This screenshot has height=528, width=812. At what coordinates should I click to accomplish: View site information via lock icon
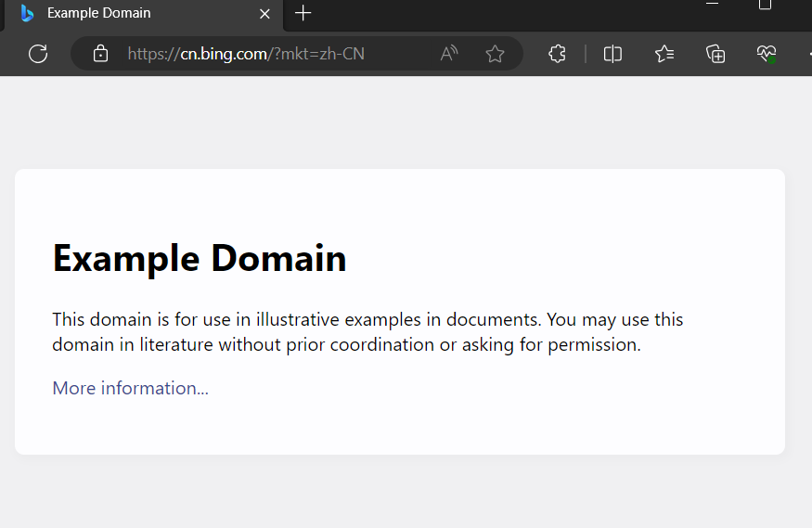pos(101,54)
